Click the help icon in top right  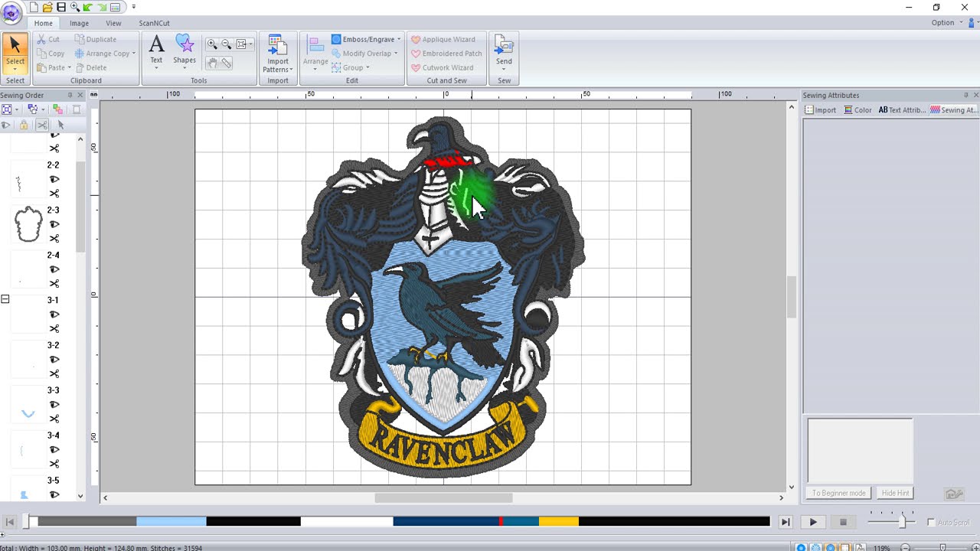[973, 23]
